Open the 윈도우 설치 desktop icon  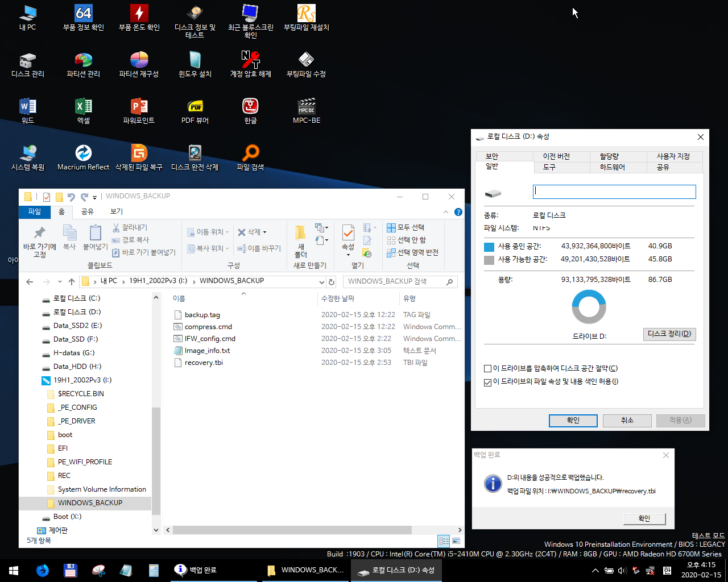coord(195,65)
